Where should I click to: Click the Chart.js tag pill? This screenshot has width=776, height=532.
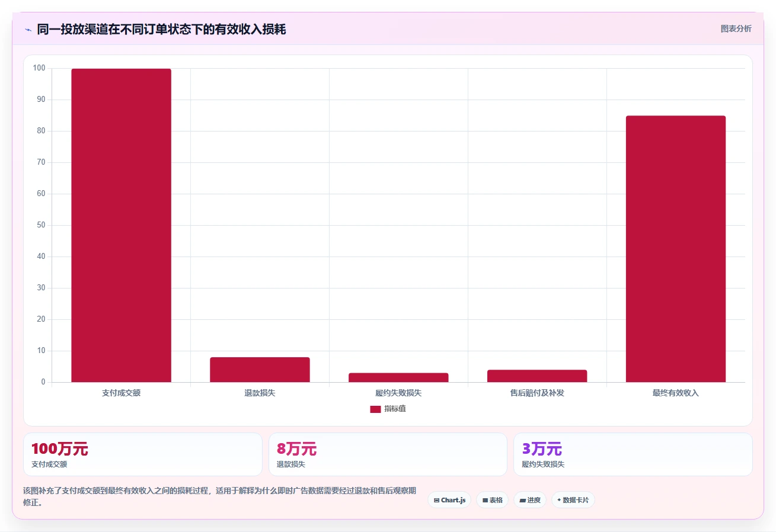[449, 500]
